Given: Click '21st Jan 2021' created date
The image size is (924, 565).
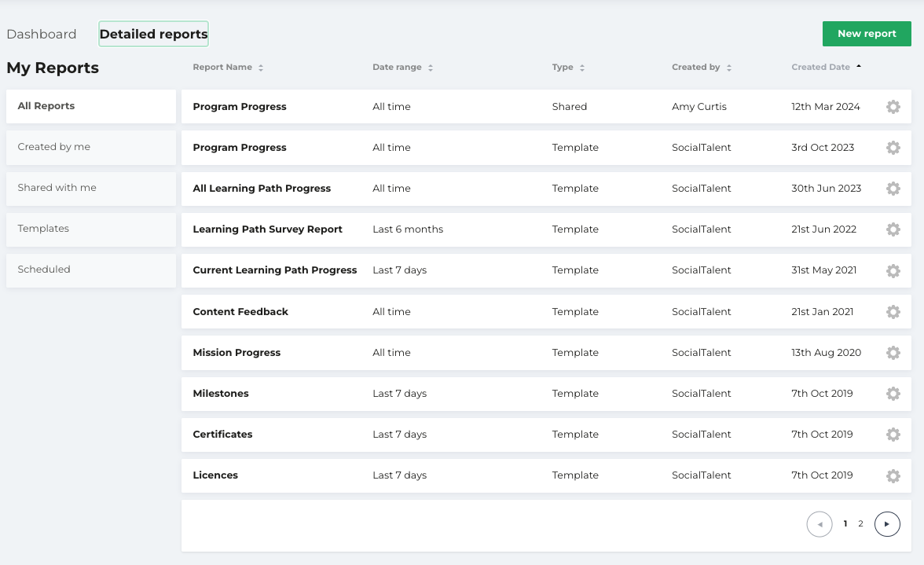Looking at the screenshot, I should 822,312.
